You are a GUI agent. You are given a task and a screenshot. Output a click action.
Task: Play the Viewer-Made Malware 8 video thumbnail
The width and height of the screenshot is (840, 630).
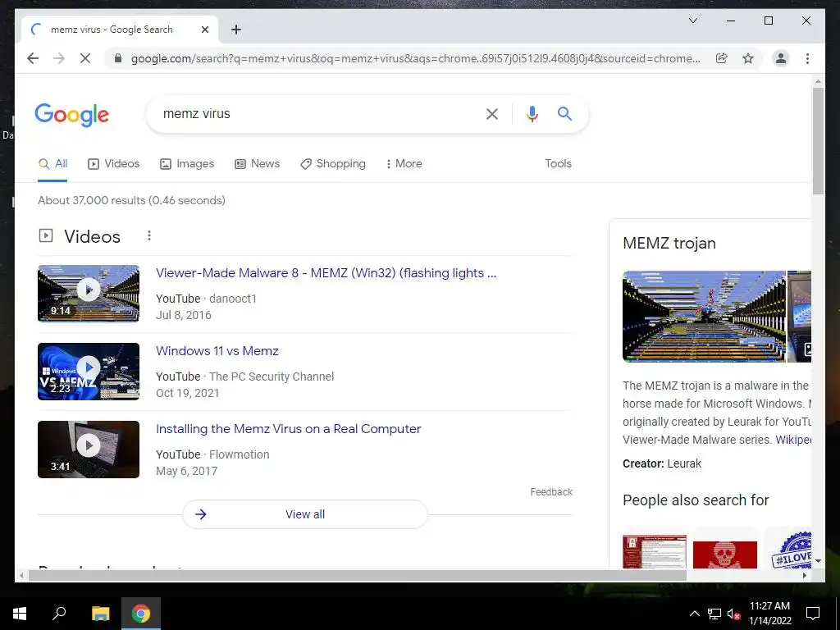coord(89,294)
